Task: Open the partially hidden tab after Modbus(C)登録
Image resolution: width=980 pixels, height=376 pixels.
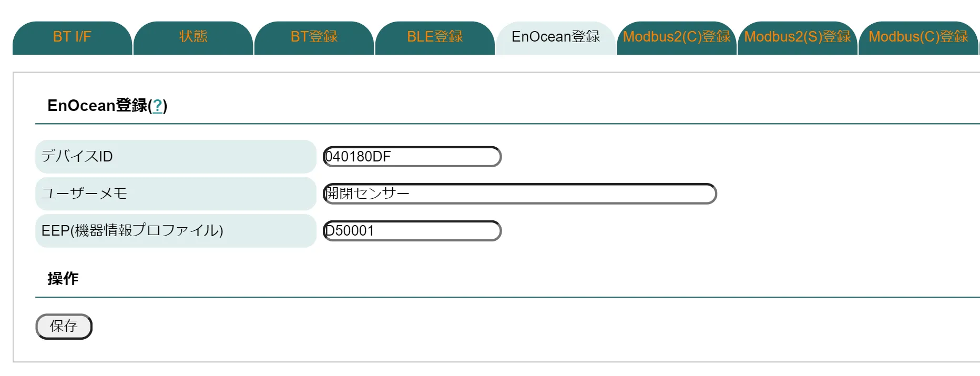Action: pos(978,39)
